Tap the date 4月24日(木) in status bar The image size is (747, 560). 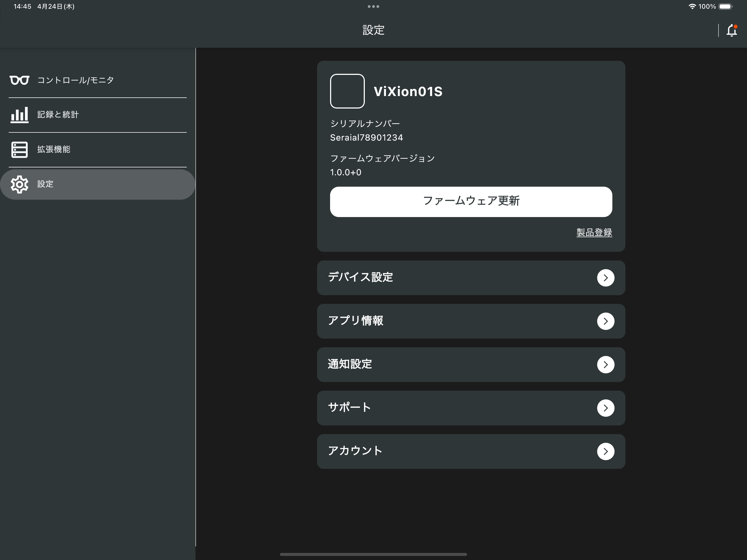(56, 7)
